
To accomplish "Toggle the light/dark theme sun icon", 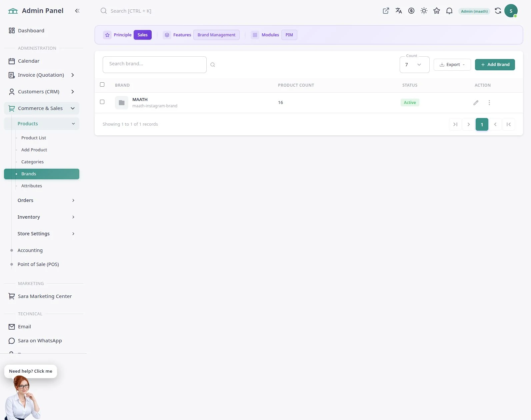I will 424,11.
